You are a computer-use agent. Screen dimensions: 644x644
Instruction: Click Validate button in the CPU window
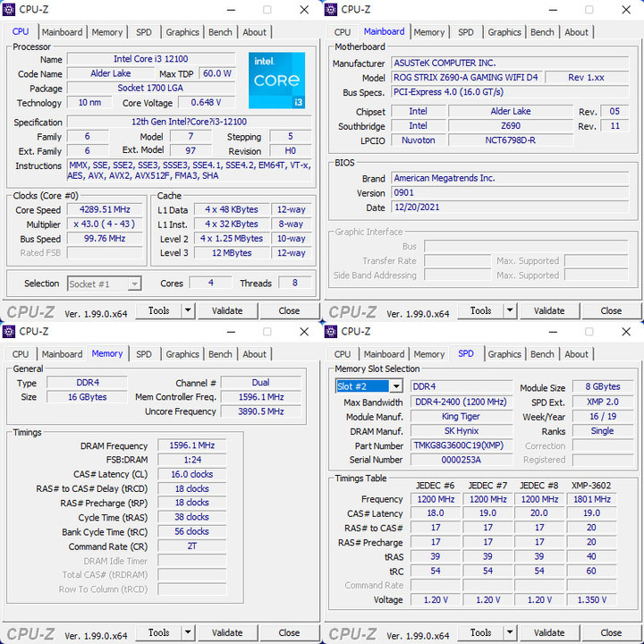pyautogui.click(x=227, y=311)
